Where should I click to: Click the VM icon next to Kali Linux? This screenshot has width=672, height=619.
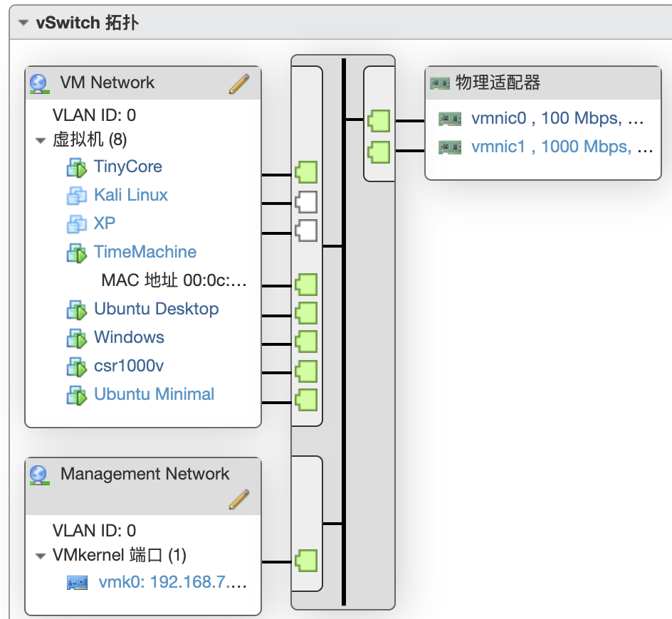click(x=78, y=195)
